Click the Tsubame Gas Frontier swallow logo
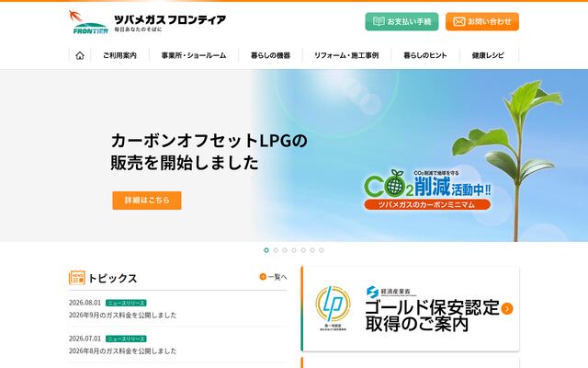This screenshot has width=588, height=368. (x=88, y=22)
